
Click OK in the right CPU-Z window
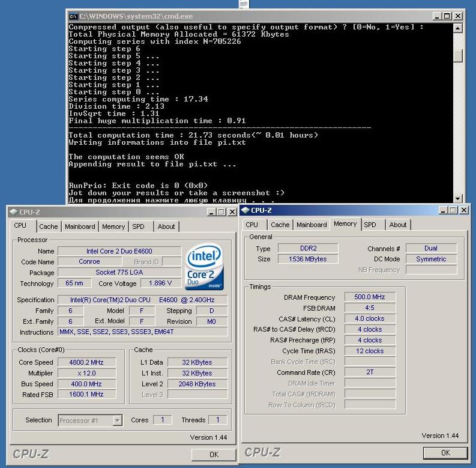pos(445,452)
